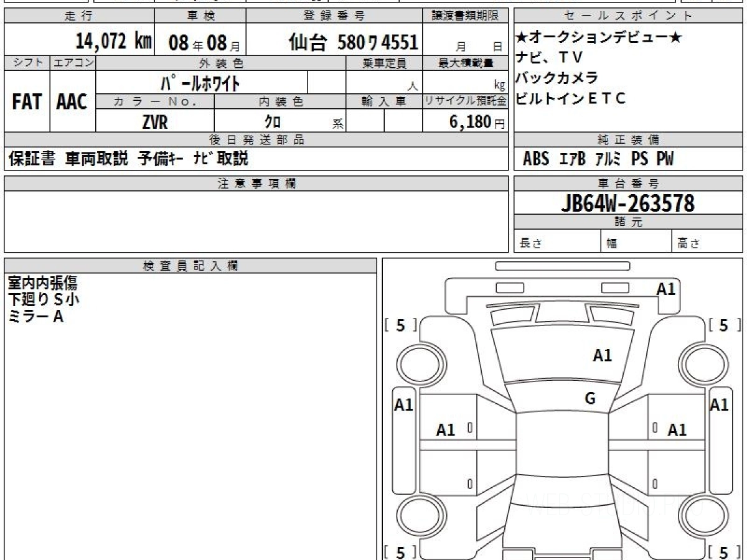Click inspector note 室内内張傷
747x560 pixels.
tap(42, 284)
